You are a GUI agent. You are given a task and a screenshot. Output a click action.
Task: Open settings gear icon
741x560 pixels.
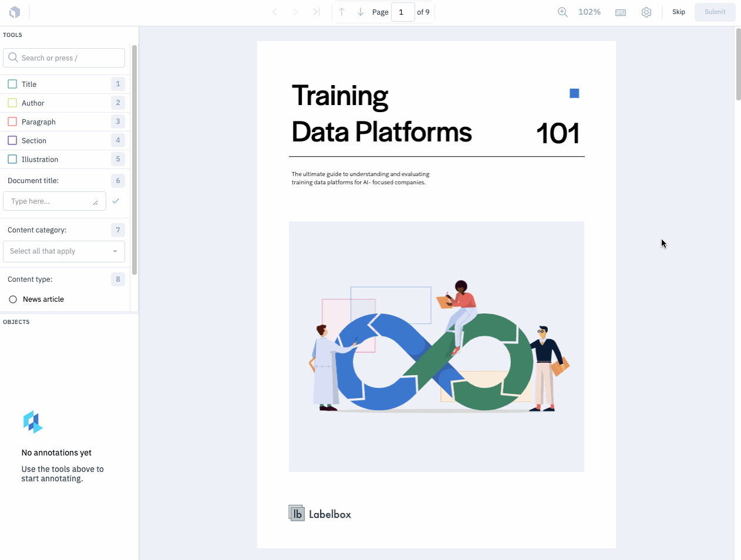[646, 12]
